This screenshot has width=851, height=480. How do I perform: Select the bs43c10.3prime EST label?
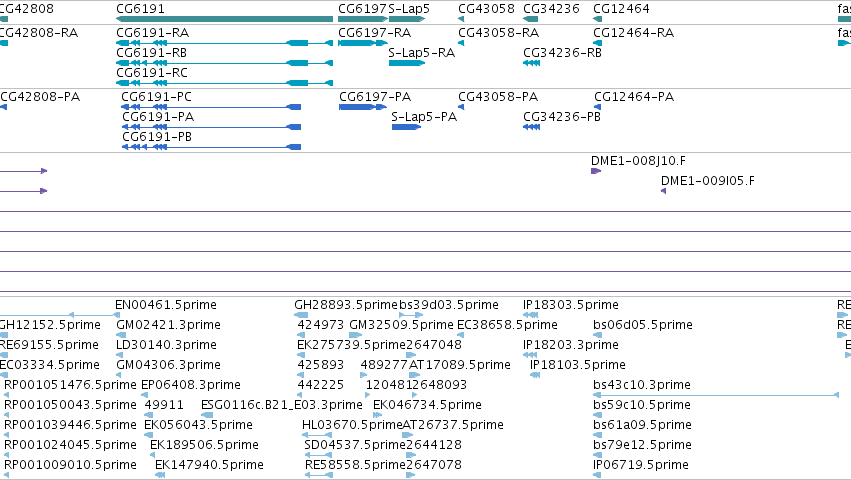coord(642,385)
